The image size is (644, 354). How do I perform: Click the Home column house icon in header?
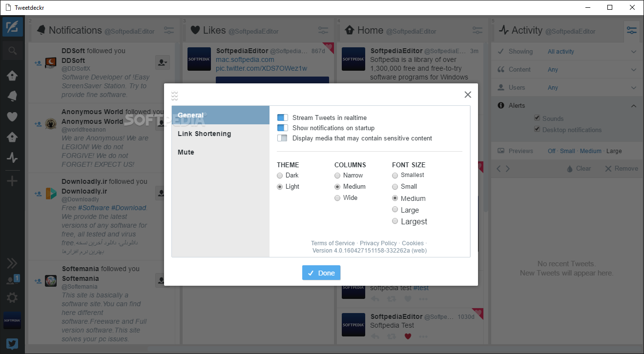tap(350, 30)
